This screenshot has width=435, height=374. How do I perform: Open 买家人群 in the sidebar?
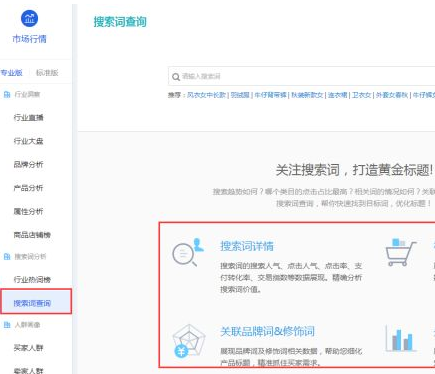[28, 348]
